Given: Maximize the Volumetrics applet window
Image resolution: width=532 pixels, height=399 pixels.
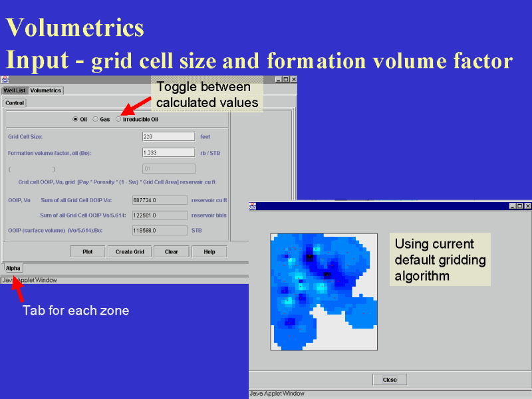Looking at the screenshot, I should click(286, 79).
